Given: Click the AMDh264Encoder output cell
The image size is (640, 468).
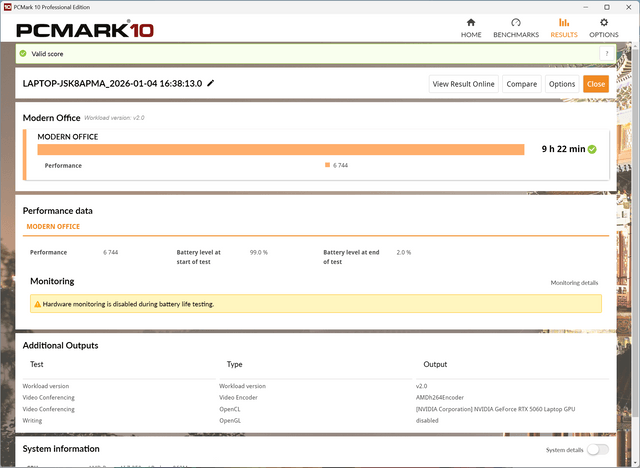Looking at the screenshot, I should [440, 397].
